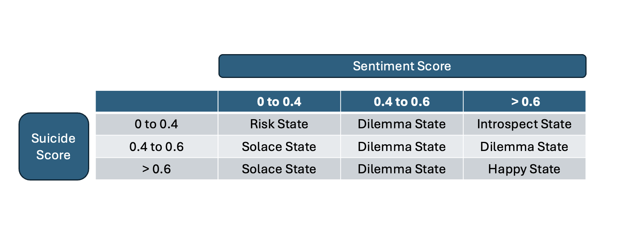Viewport: 644px width, 249px height.
Task: Select Dilemma State in the first data row
Action: coord(402,124)
